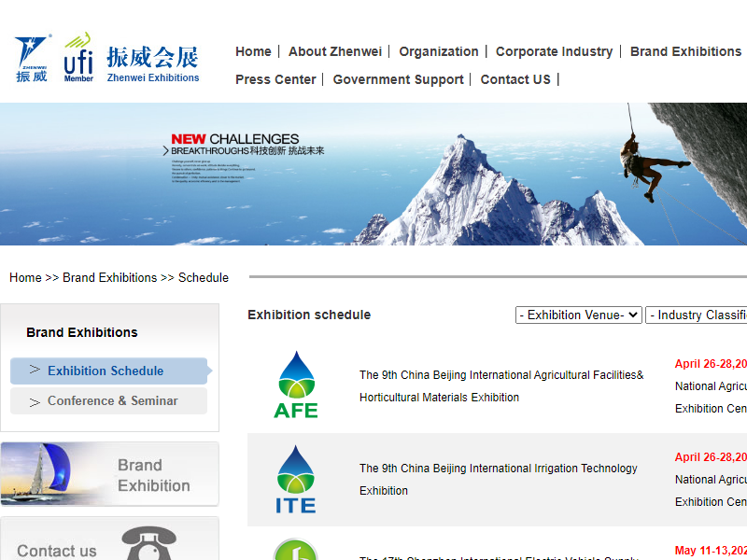
Task: Open About Zhenwei menu item
Action: tap(335, 51)
